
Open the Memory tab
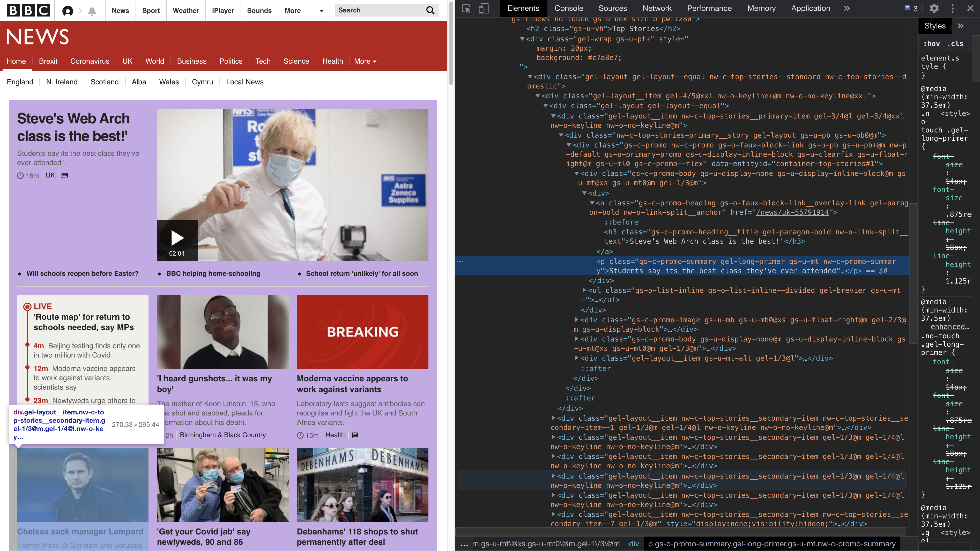pyautogui.click(x=761, y=8)
